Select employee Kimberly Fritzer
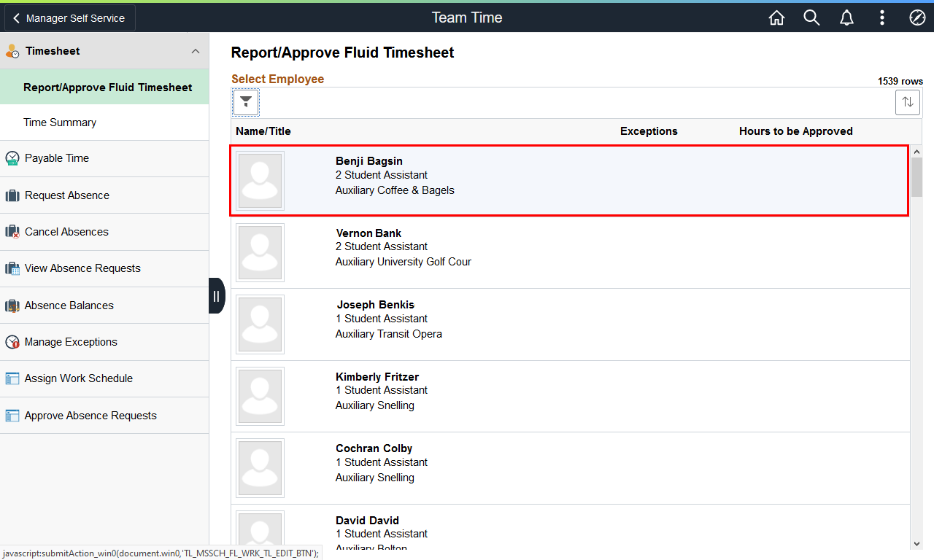Viewport: 934px width, 560px height. [x=571, y=396]
